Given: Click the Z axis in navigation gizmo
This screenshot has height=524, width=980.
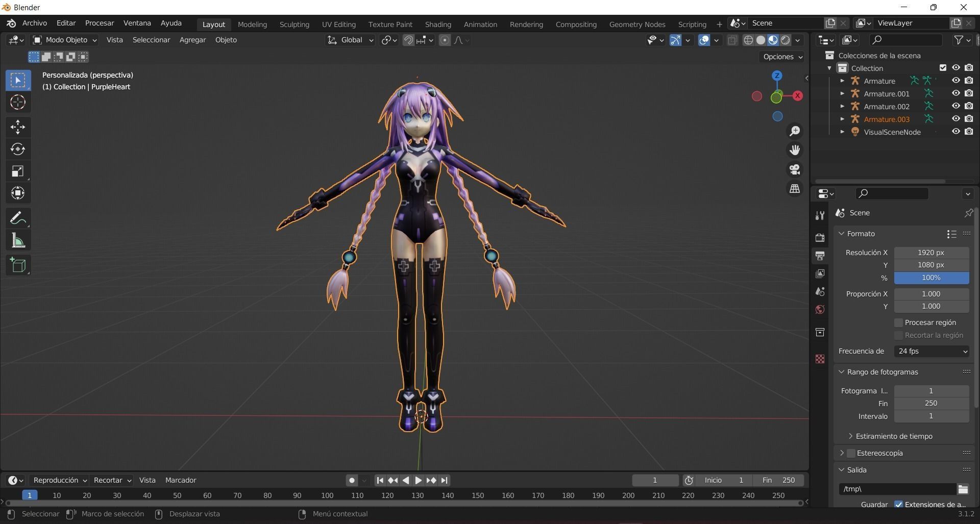Looking at the screenshot, I should 777,76.
